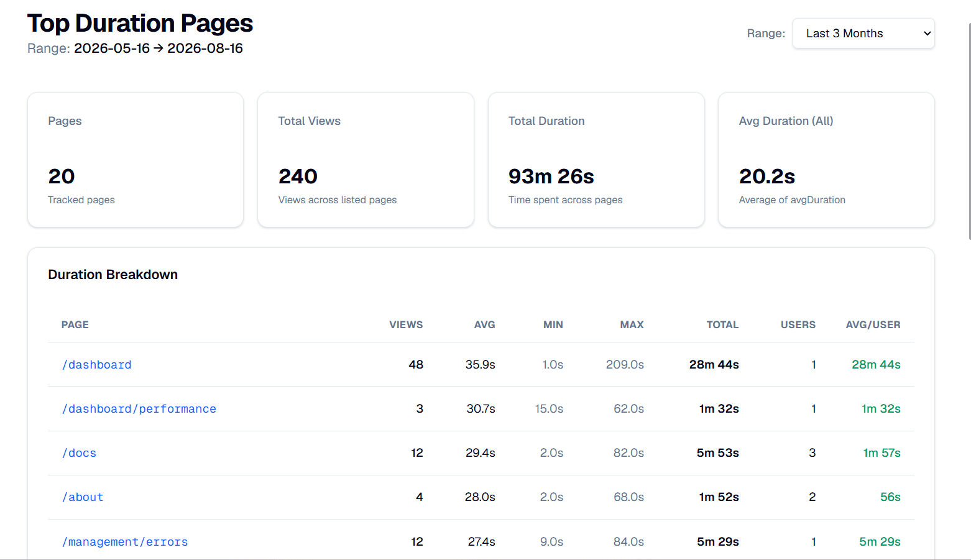Click the 15.0s min for /dashboard/performance
Viewport: 971px width, 560px height.
[x=549, y=409]
